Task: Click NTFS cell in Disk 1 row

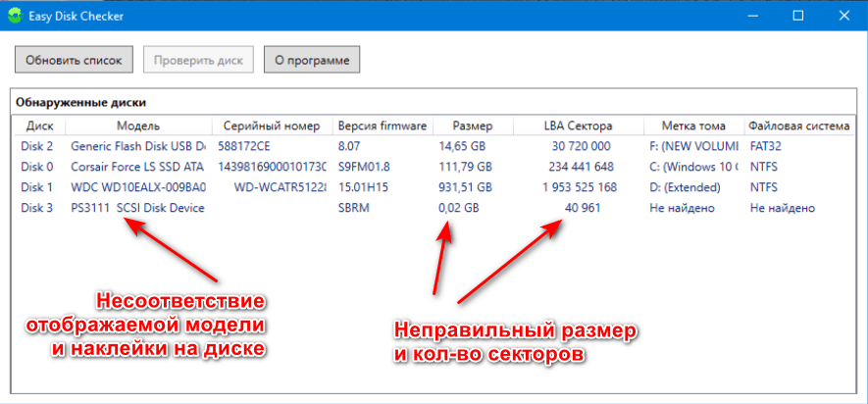Action: (764, 187)
